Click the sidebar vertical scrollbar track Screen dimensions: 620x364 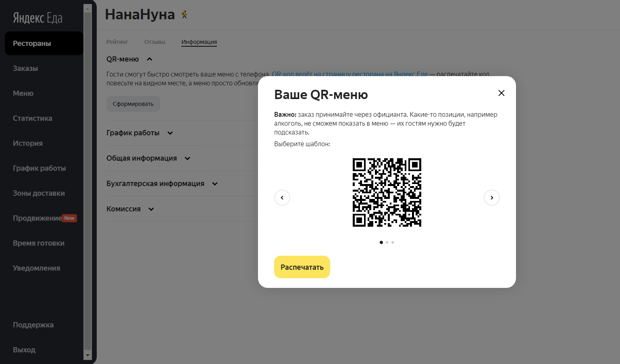[87, 181]
